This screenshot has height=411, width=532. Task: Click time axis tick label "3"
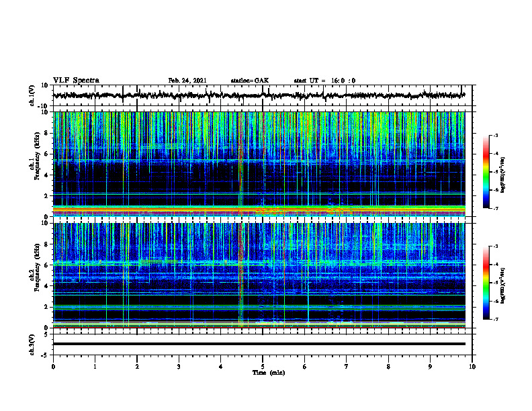179,367
